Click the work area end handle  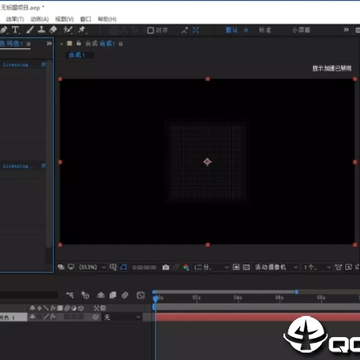tap(296, 292)
